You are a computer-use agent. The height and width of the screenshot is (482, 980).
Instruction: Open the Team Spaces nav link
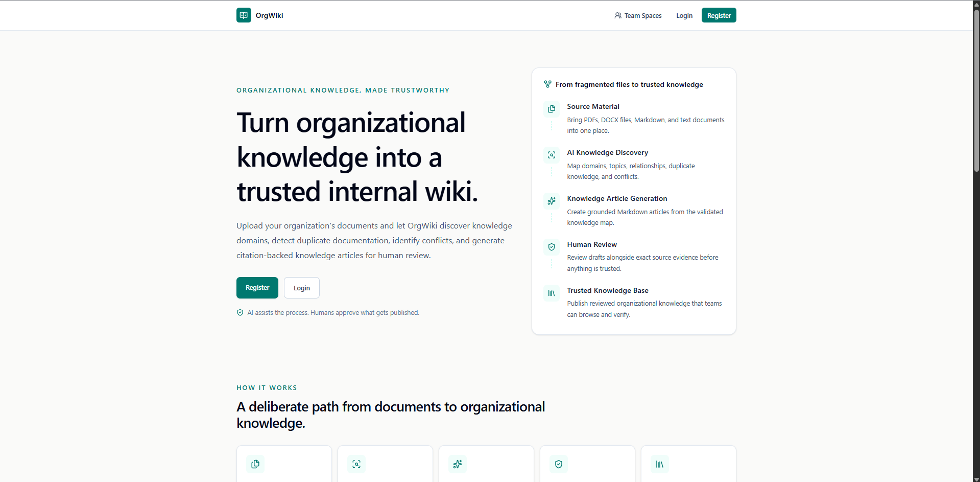click(x=638, y=16)
